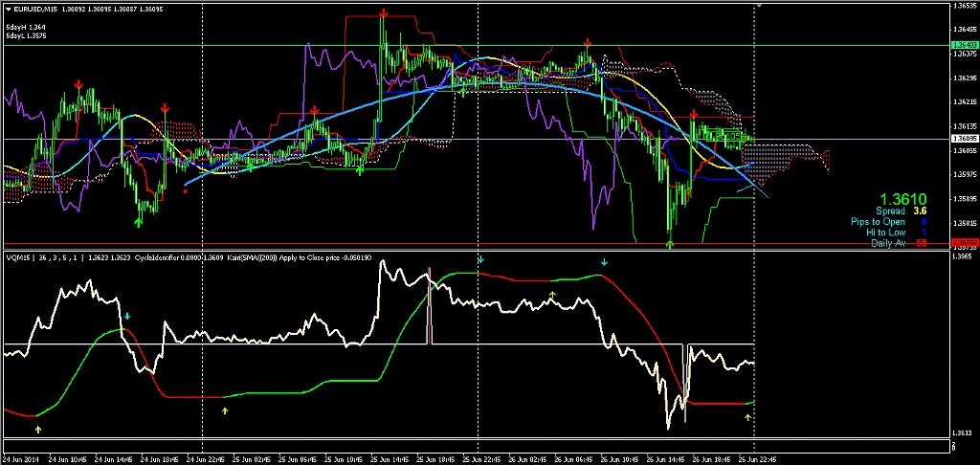This screenshot has width=980, height=465.
Task: Open the dropdown triangle beside EURUSD,M15
Action: click(x=8, y=8)
